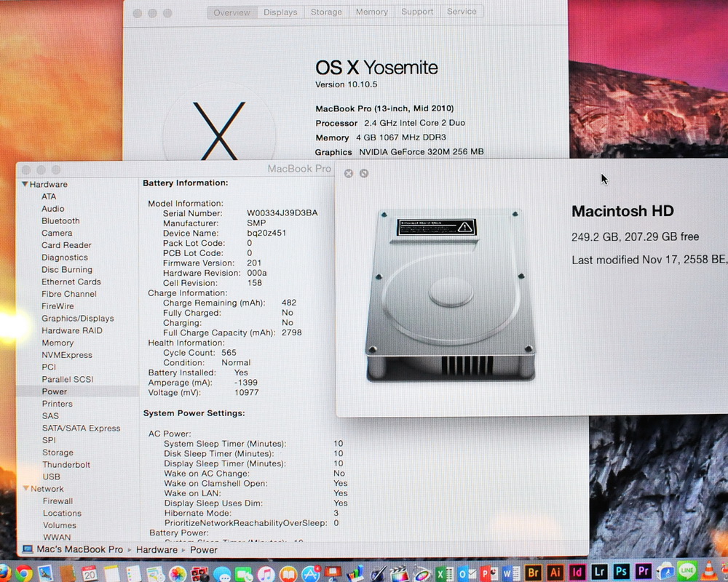Select Ethernet Cards in the sidebar
This screenshot has width=728, height=582.
71,282
